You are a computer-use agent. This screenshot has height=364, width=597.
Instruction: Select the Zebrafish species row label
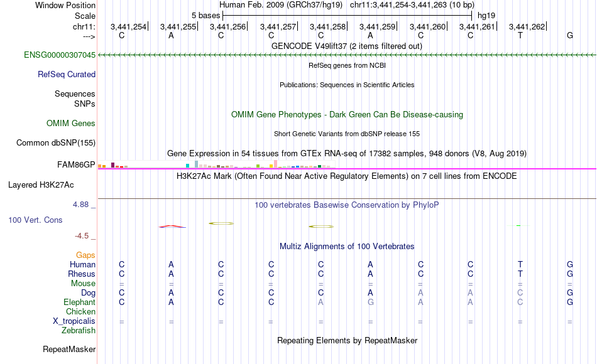point(79,330)
